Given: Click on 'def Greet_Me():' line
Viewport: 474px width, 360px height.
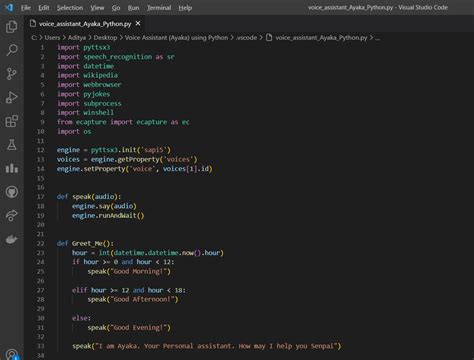Looking at the screenshot, I should coord(85,243).
